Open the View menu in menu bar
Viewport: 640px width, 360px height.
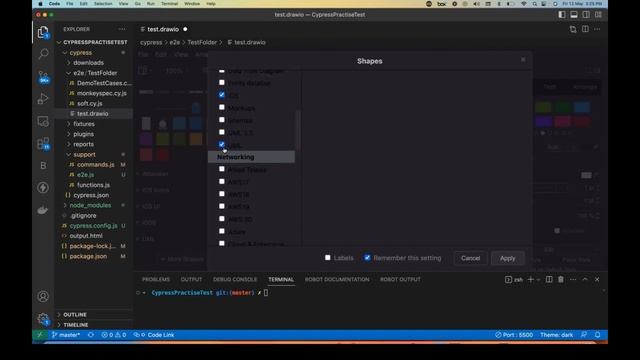coord(123,4)
